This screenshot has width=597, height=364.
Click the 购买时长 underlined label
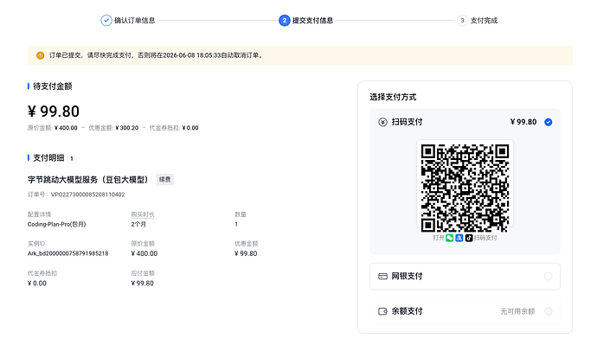(x=143, y=214)
